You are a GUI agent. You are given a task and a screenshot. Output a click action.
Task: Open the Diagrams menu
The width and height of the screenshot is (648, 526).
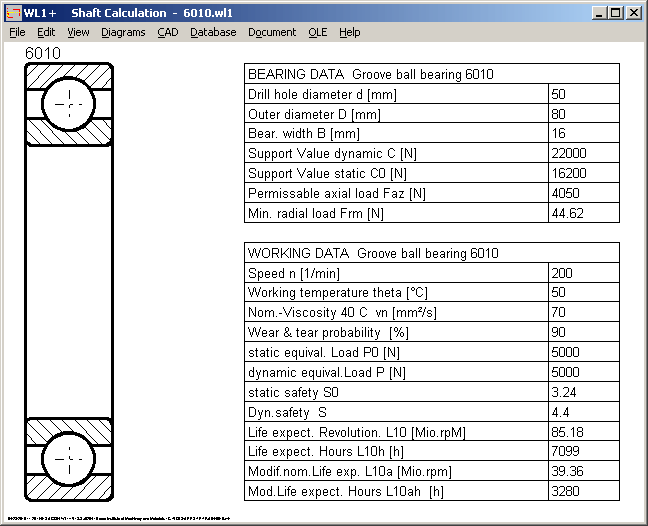123,32
